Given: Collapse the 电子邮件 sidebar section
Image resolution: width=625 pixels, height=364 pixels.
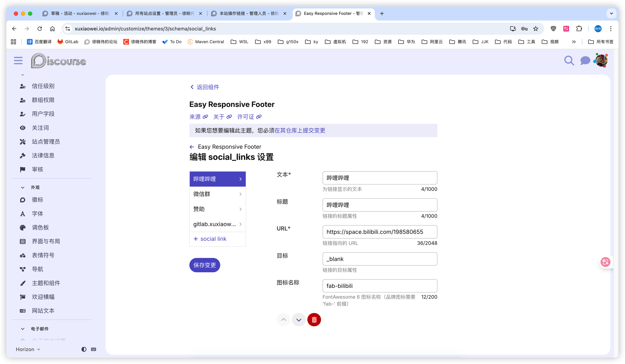Looking at the screenshot, I should pyautogui.click(x=23, y=329).
